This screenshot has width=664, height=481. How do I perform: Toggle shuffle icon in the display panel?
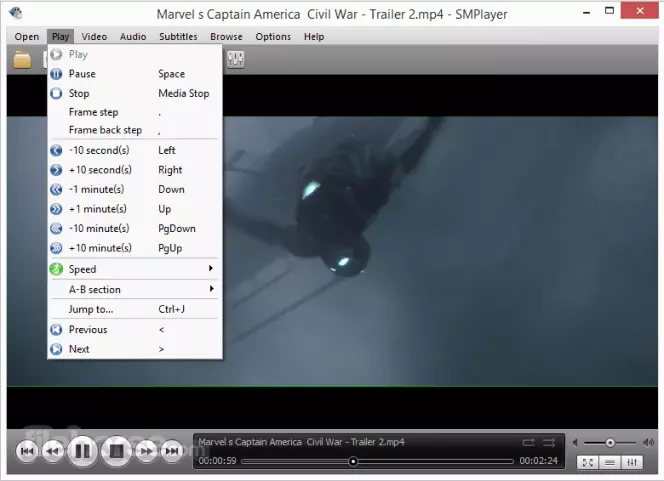549,442
